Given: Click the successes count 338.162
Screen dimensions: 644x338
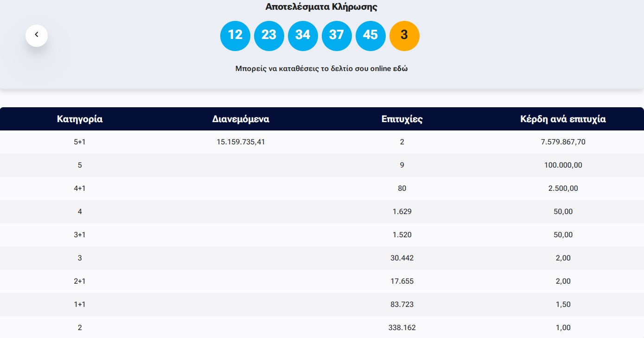Looking at the screenshot, I should click(402, 328).
